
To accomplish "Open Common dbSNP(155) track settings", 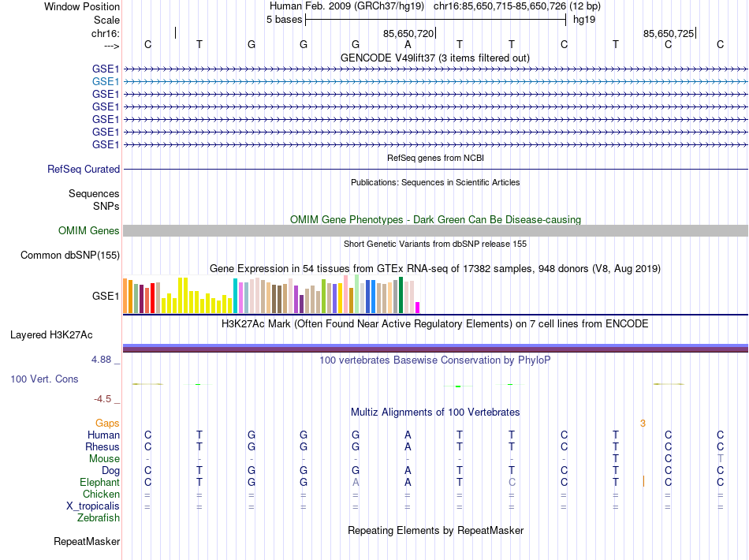I will click(70, 255).
